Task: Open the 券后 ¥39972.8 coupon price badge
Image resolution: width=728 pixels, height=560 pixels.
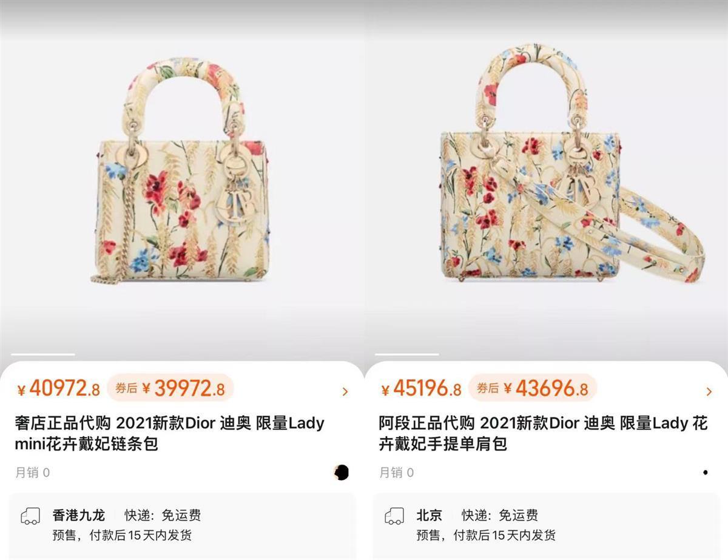Action: (170, 388)
